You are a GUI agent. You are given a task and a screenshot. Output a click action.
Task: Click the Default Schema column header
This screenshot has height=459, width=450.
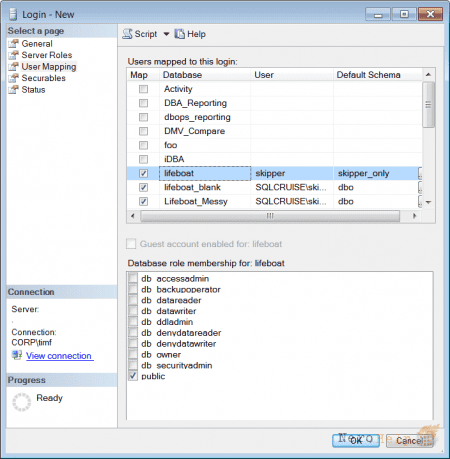378,75
